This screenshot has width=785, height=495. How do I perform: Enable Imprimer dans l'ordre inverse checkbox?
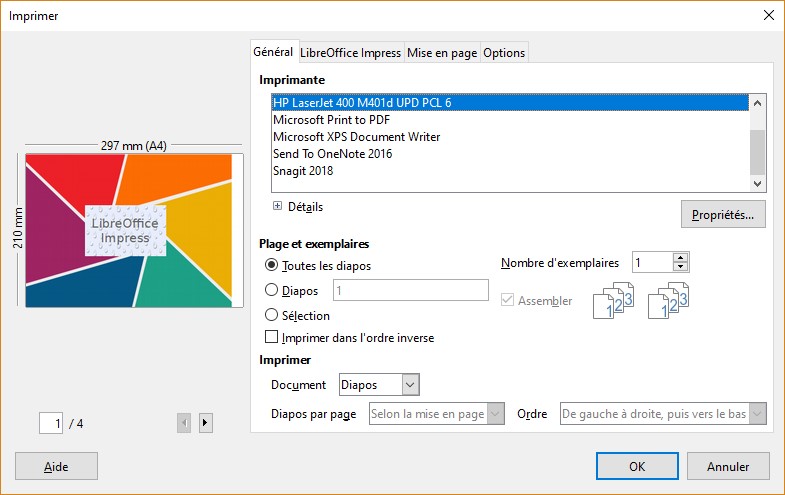coord(271,338)
